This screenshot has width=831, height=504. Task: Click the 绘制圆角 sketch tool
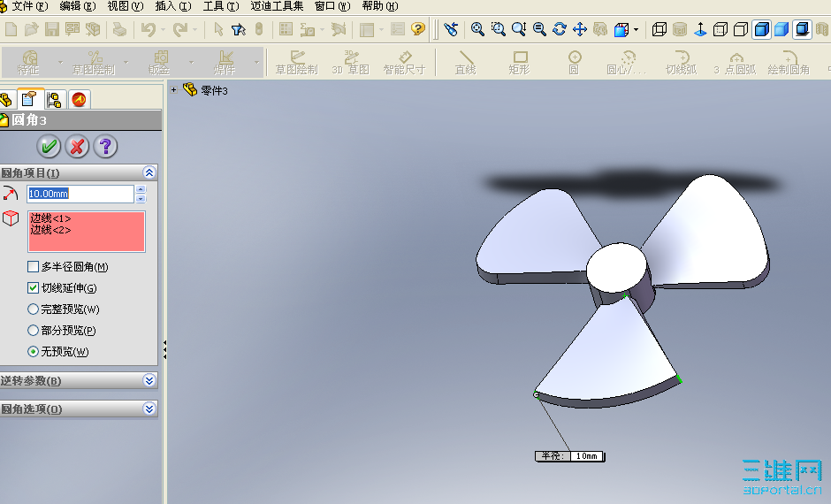789,63
